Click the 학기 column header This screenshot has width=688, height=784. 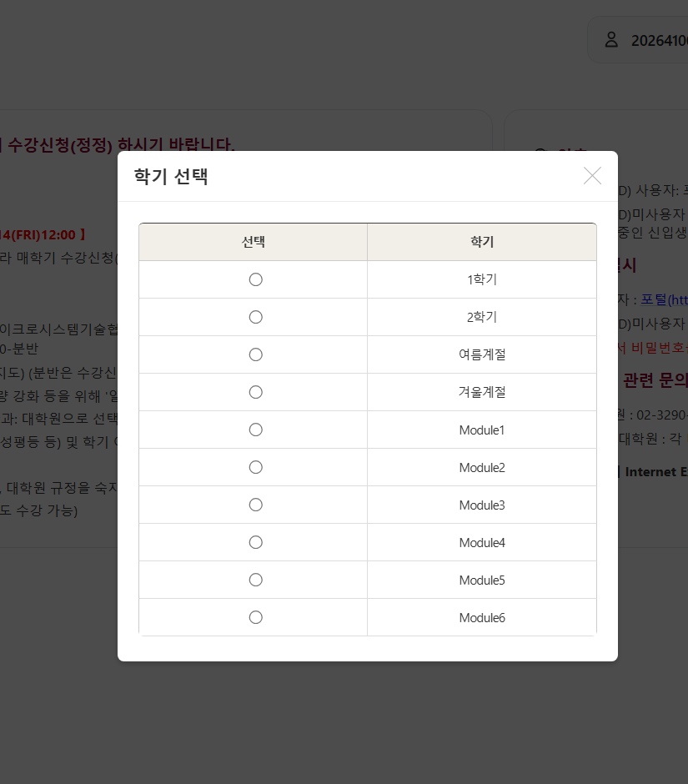point(482,242)
